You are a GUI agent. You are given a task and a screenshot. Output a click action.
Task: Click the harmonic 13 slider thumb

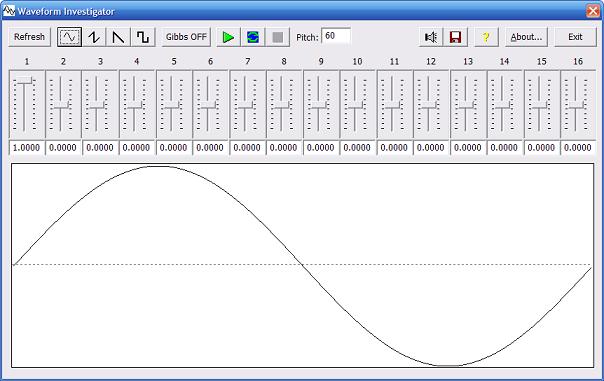point(466,105)
